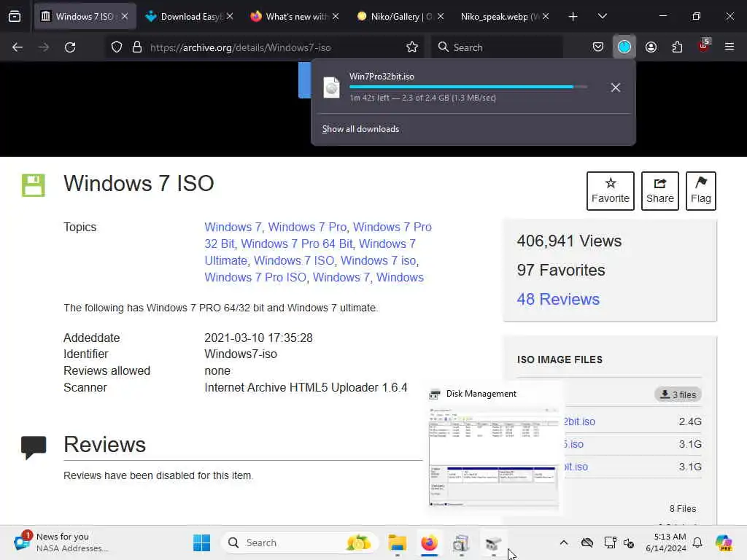Click Disk Management taskbar icon

point(493,542)
